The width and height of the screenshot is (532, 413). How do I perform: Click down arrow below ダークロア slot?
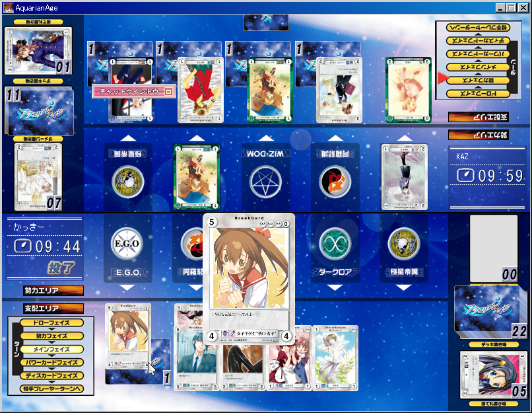coord(335,287)
